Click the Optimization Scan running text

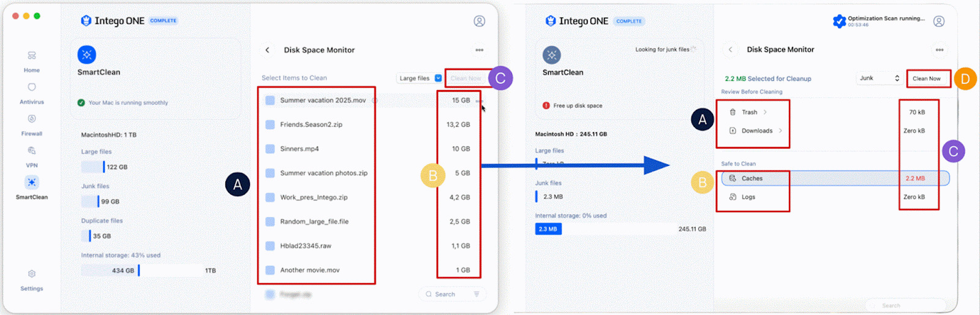click(x=886, y=18)
